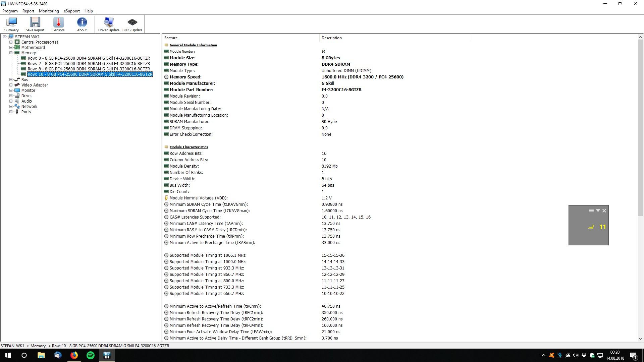Select the Monitor tree item
The width and height of the screenshot is (644, 362).
pos(28,90)
